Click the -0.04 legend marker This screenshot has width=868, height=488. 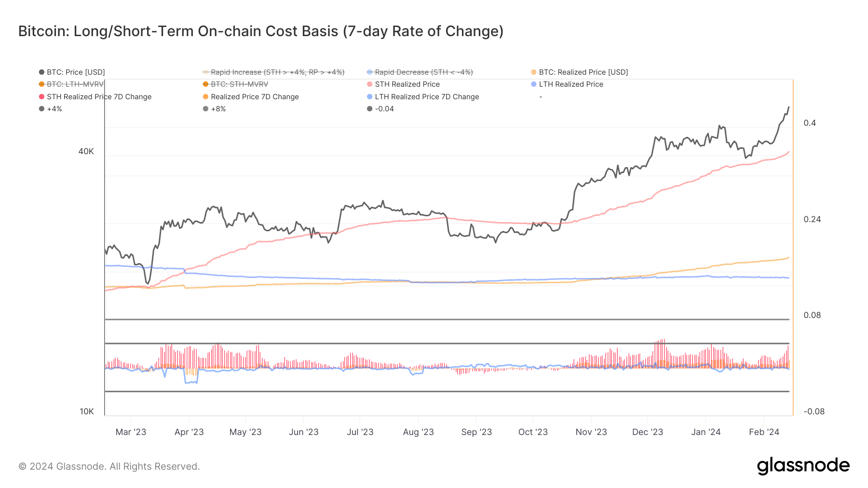tap(370, 109)
